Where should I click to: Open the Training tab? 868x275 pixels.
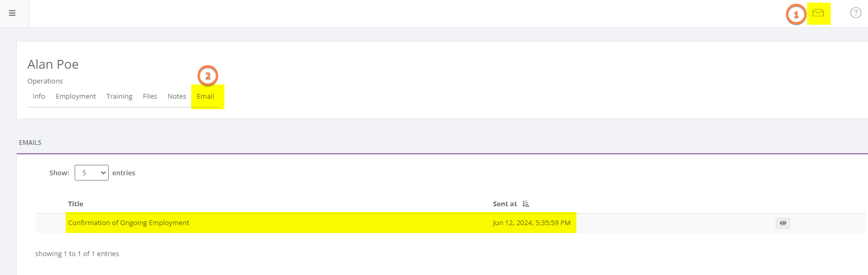pyautogui.click(x=119, y=96)
